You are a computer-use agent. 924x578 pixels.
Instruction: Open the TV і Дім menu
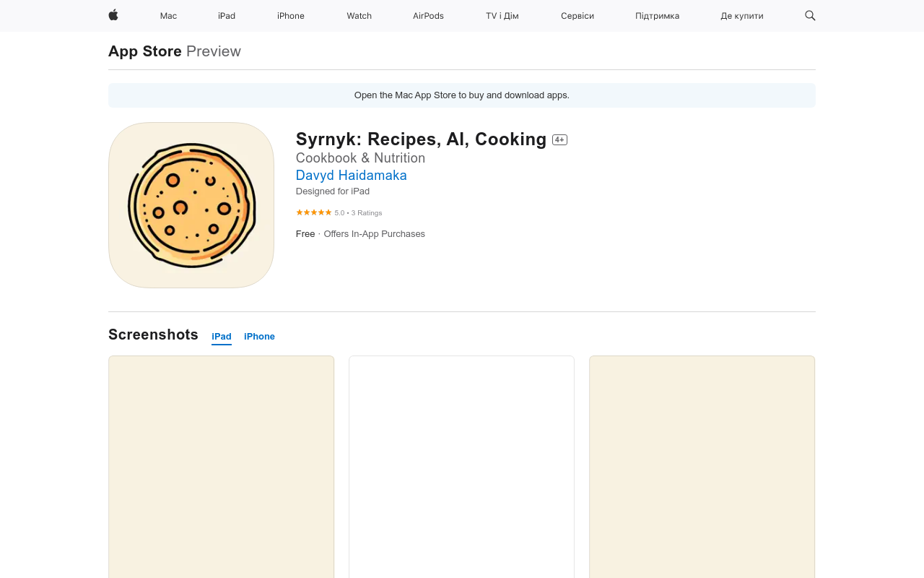pyautogui.click(x=502, y=16)
